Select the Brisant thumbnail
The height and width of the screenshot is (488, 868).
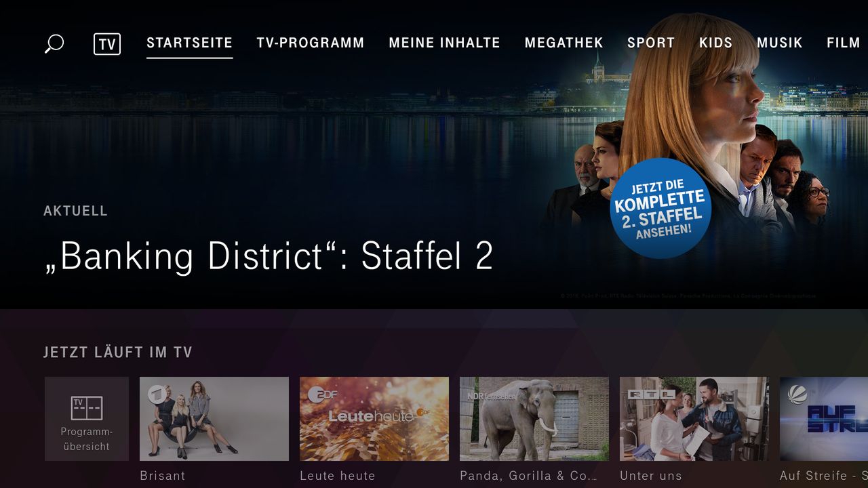click(214, 419)
